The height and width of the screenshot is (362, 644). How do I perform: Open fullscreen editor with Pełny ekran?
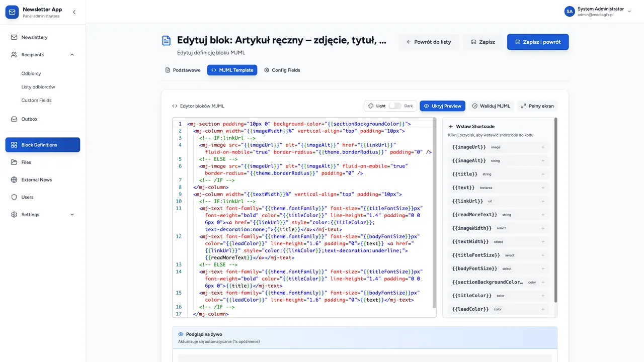coord(537,106)
